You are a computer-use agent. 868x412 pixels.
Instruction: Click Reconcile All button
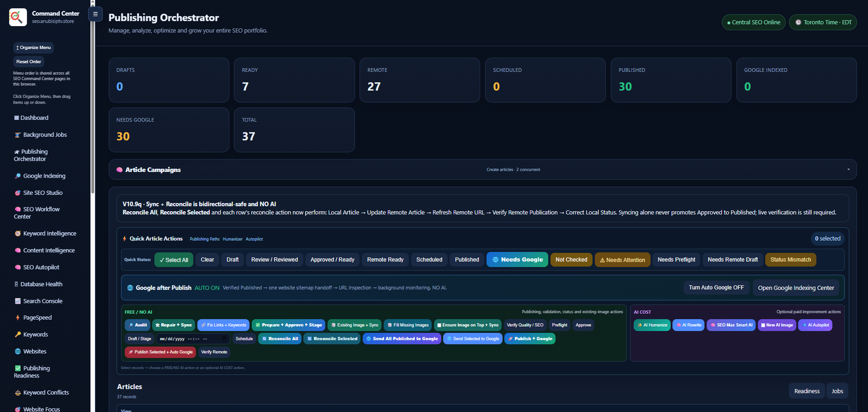pyautogui.click(x=280, y=339)
